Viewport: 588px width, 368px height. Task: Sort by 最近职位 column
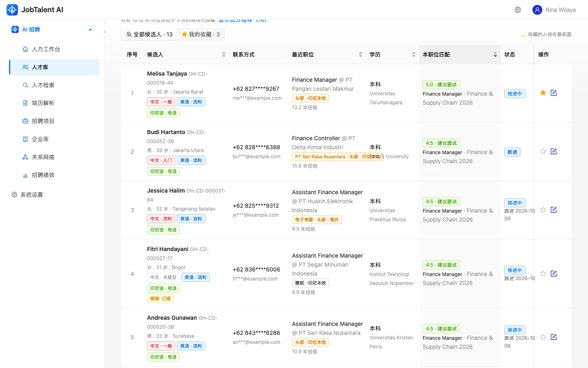[361, 54]
